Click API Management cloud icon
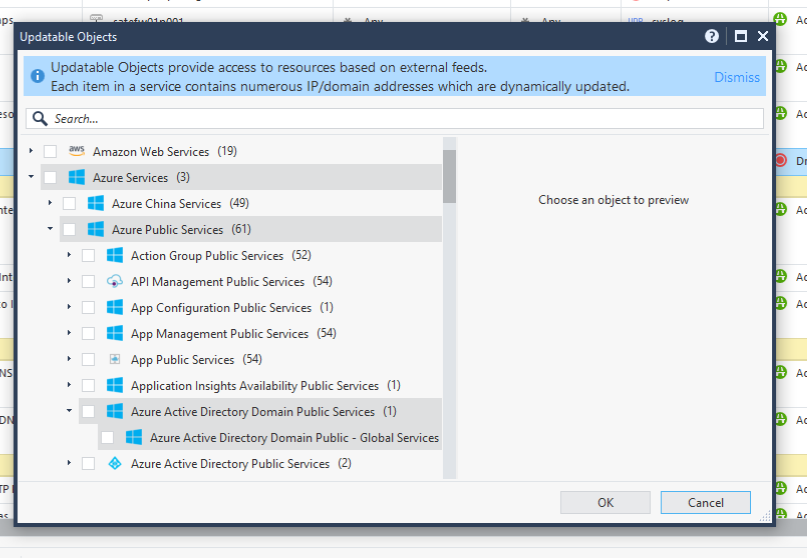807x558 pixels. [115, 281]
